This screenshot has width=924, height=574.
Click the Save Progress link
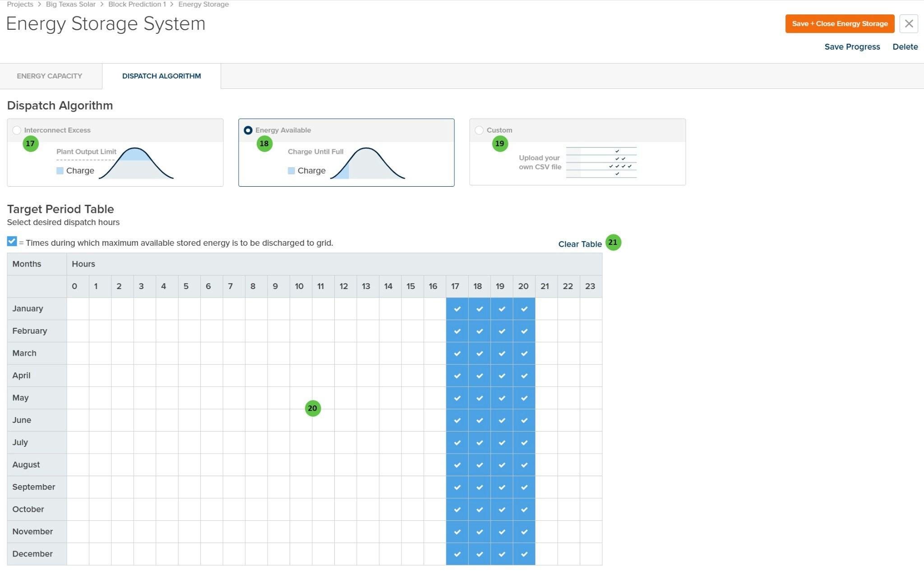pyautogui.click(x=852, y=47)
